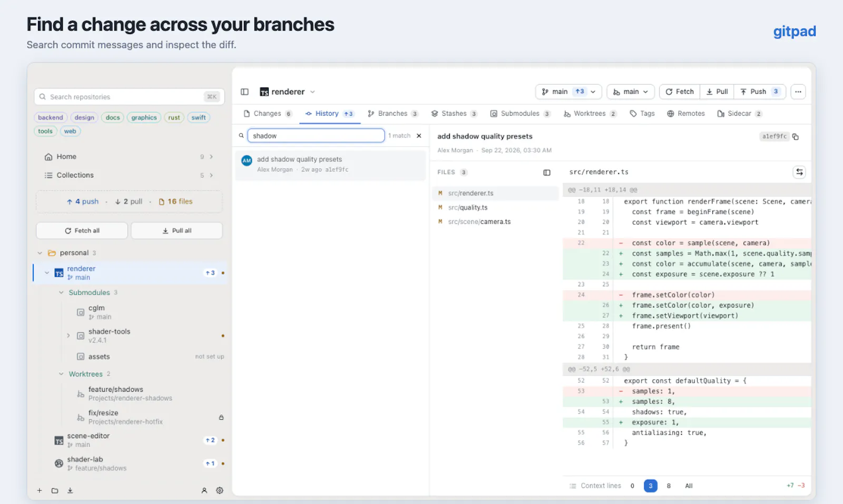
Task: Switch to the Branches tab
Action: tap(393, 114)
